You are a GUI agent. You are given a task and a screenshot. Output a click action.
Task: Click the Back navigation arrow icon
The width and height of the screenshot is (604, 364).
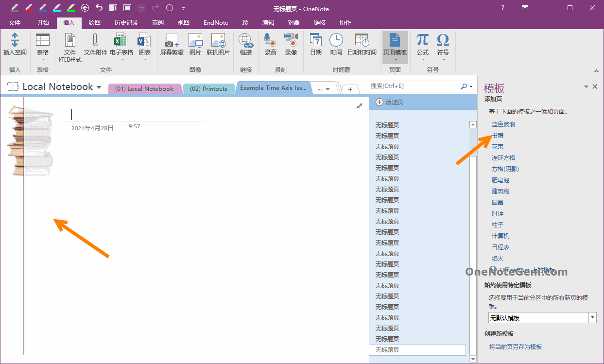pyautogui.click(x=85, y=8)
